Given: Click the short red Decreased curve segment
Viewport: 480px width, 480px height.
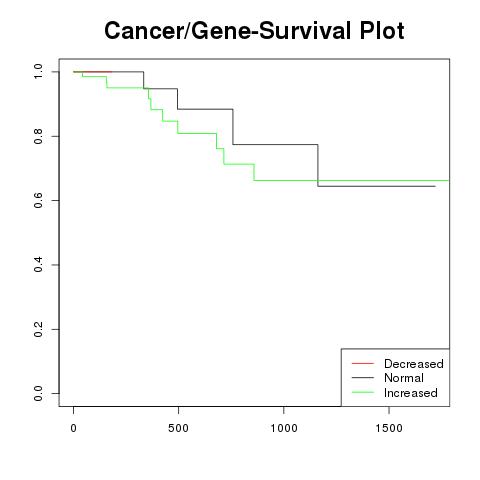Looking at the screenshot, I should point(93,72).
